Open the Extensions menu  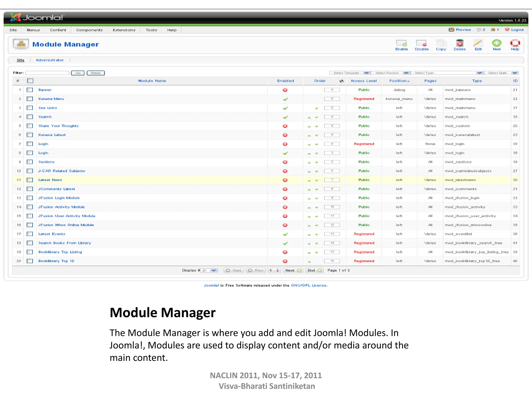124,30
